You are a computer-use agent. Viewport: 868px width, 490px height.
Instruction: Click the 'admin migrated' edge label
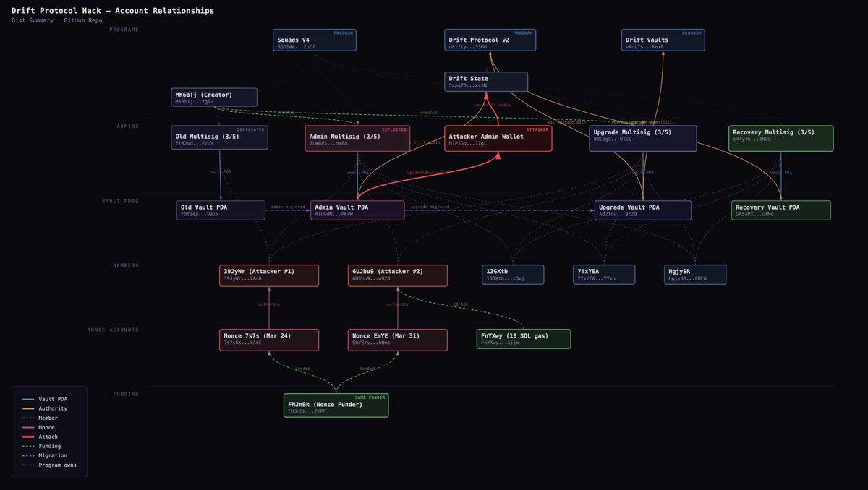[x=287, y=207]
